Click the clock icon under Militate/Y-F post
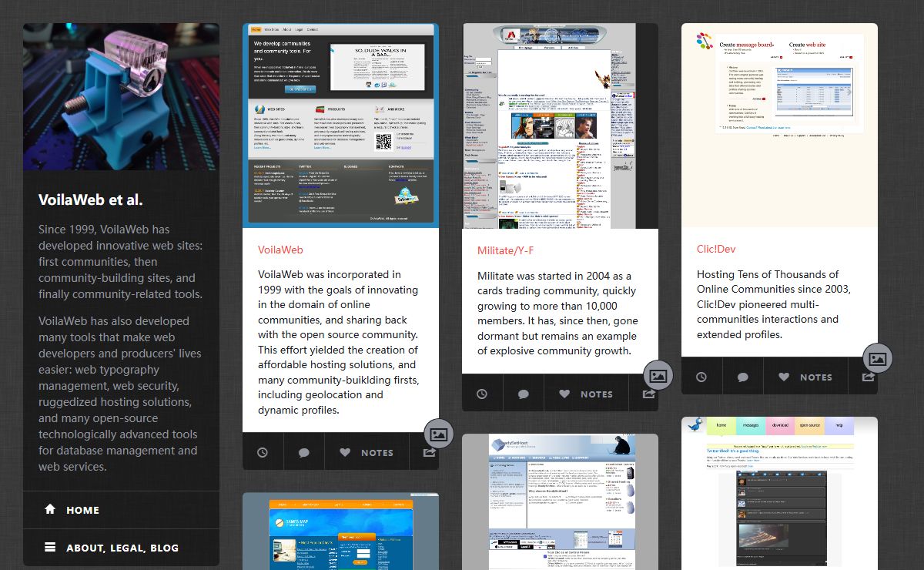This screenshot has height=570, width=924. [x=482, y=394]
